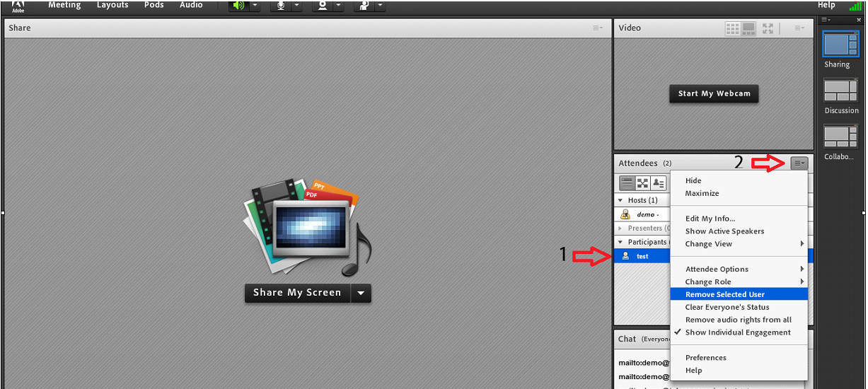Open the dropdown arrow beside Share My Screen
Image resolution: width=868 pixels, height=389 pixels.
pyautogui.click(x=361, y=293)
